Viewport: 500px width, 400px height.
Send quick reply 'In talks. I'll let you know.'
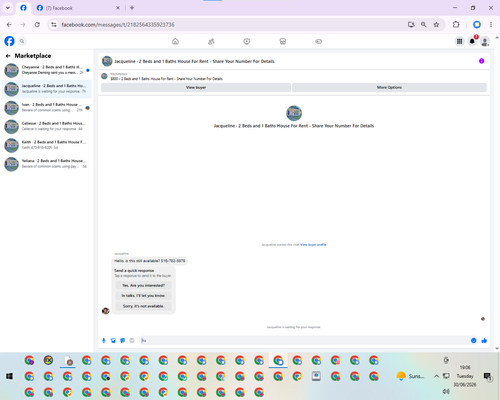pyautogui.click(x=143, y=296)
